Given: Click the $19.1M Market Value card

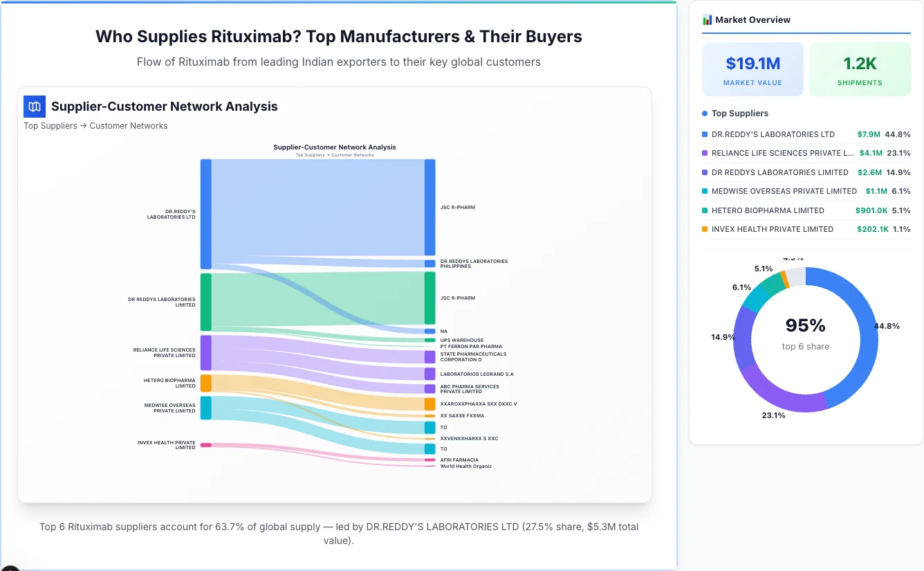Looking at the screenshot, I should tap(752, 69).
